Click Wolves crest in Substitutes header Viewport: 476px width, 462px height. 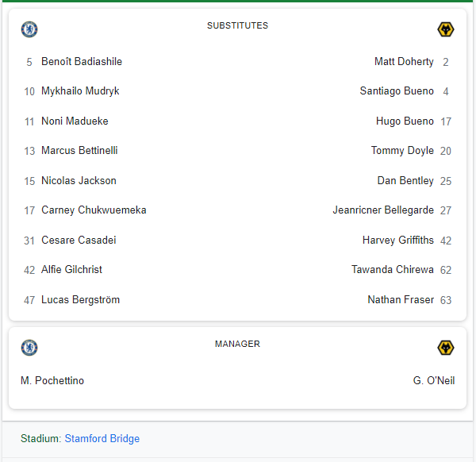[x=446, y=29]
